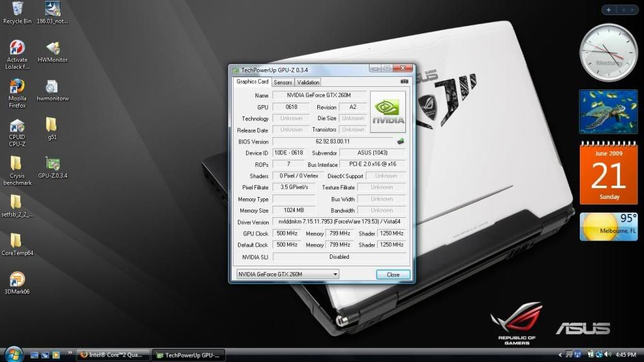The width and height of the screenshot is (644, 362).
Task: Open the Crysis benchmark folder
Action: point(17,166)
